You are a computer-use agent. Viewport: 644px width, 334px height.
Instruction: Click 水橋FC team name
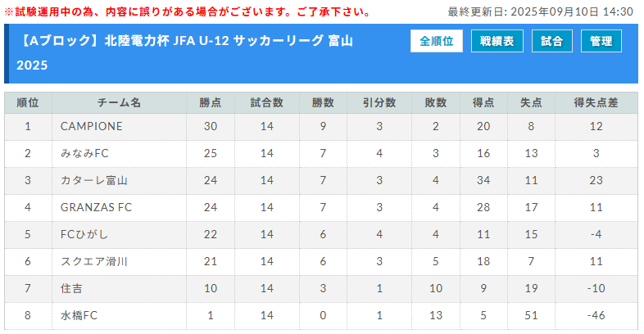pos(79,315)
